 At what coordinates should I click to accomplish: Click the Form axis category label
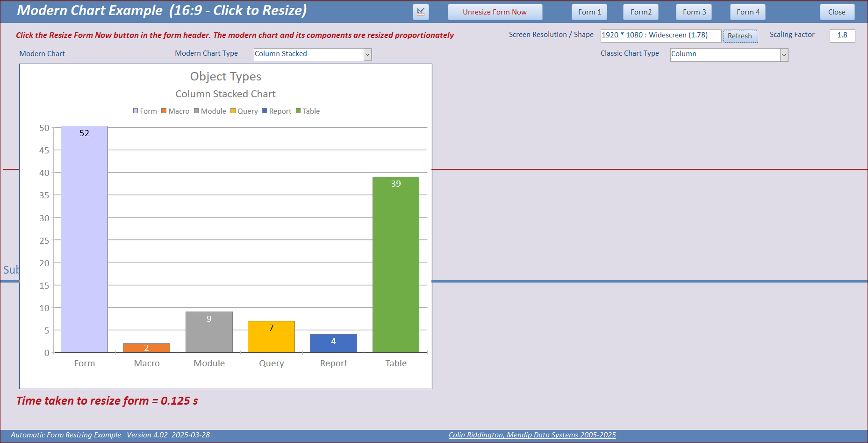pyautogui.click(x=85, y=363)
